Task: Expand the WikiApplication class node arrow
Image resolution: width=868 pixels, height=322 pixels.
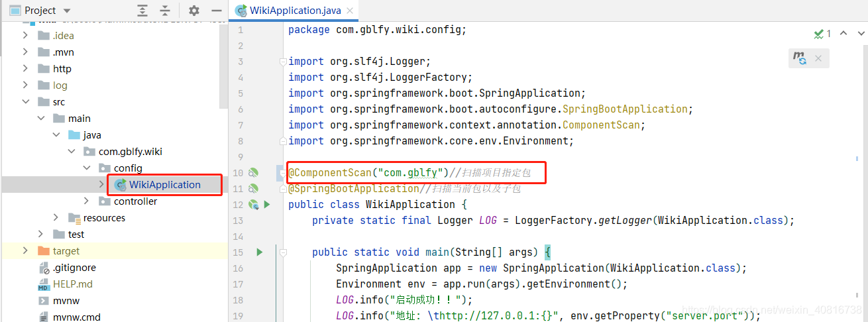Action: [x=101, y=185]
